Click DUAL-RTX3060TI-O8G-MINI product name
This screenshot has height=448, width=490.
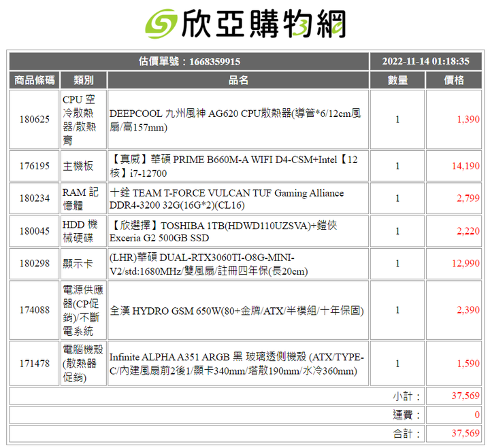(x=208, y=264)
